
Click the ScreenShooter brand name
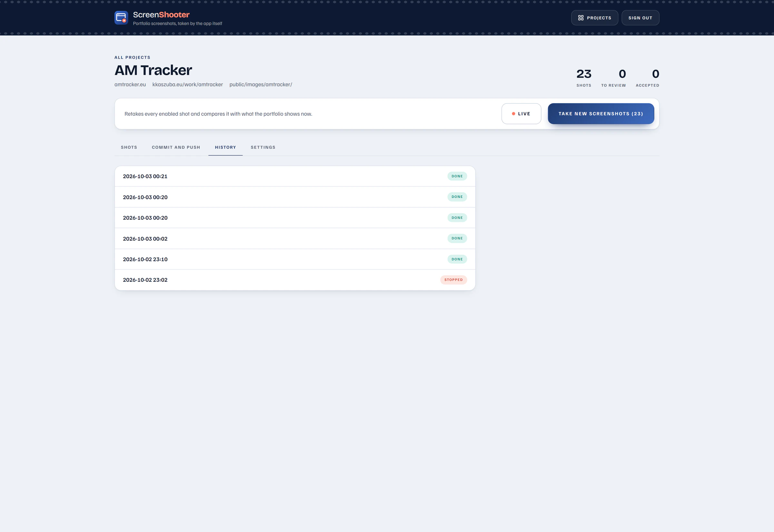(x=161, y=15)
